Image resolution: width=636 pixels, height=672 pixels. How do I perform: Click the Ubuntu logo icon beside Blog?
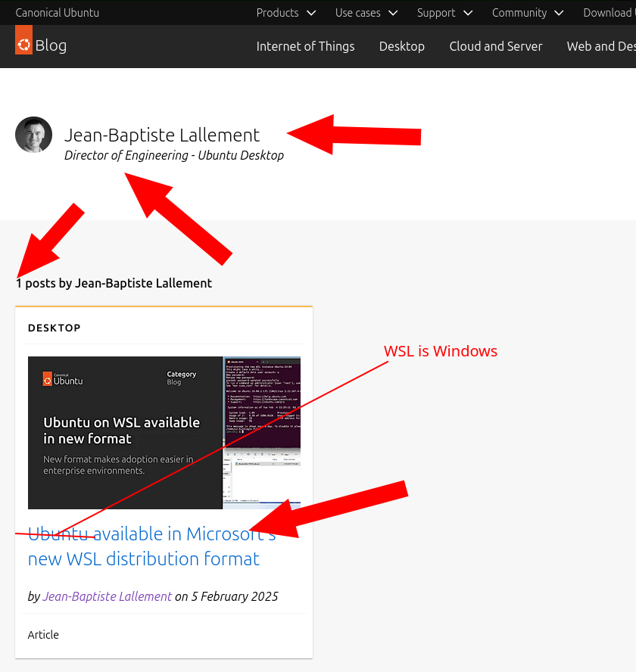tap(23, 40)
